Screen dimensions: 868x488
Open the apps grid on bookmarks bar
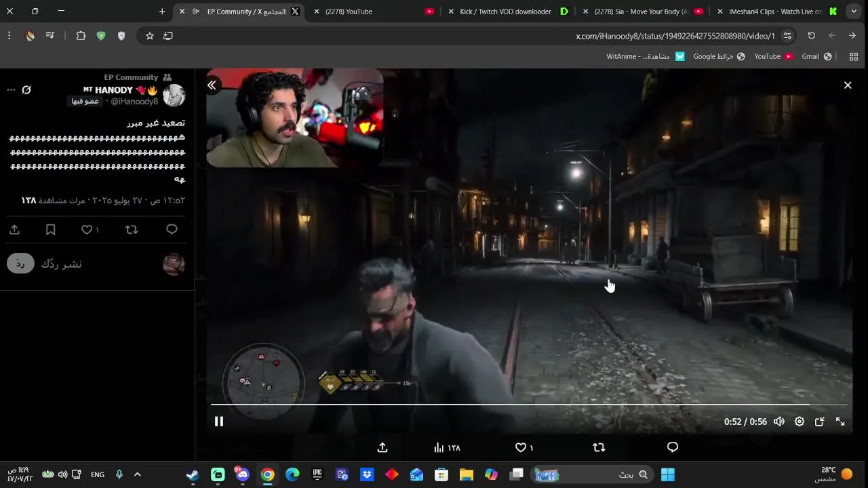tap(854, 56)
